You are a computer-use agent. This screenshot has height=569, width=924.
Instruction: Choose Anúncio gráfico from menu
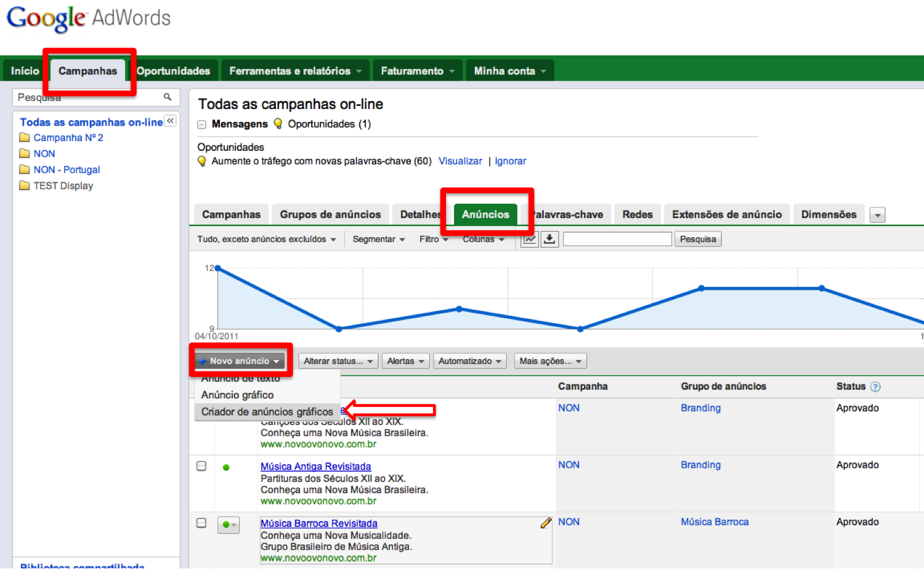click(237, 395)
